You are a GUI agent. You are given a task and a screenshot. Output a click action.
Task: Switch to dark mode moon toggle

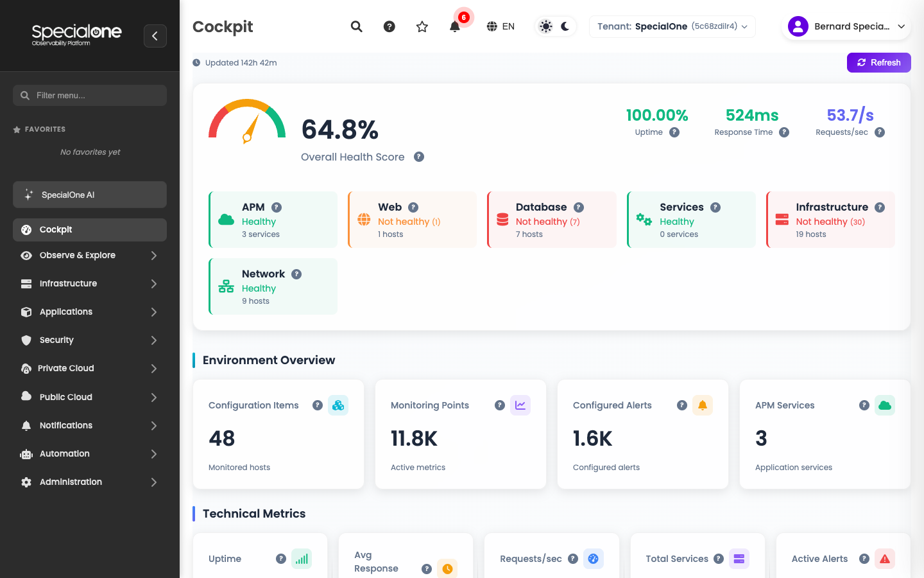click(x=565, y=26)
